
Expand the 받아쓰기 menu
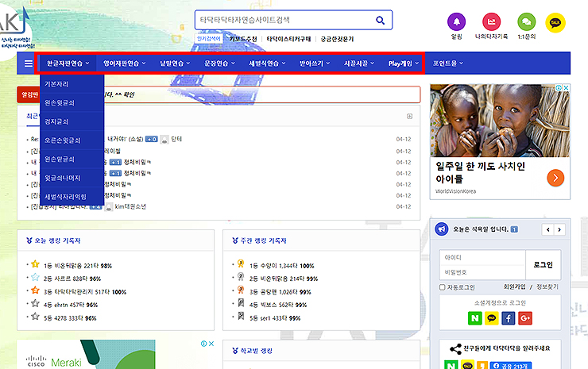pos(314,63)
